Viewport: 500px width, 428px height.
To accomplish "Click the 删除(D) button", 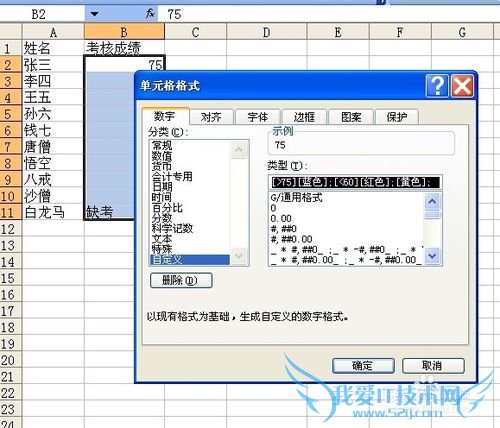I will click(181, 280).
